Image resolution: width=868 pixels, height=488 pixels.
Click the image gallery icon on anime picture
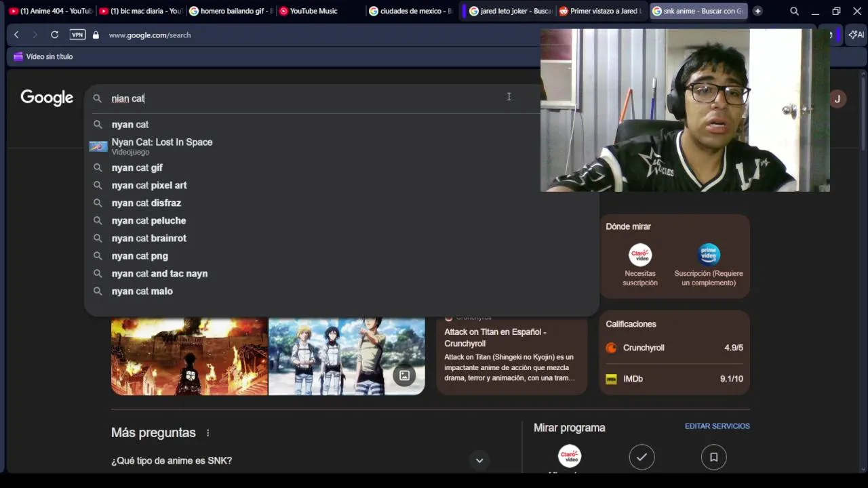(404, 375)
